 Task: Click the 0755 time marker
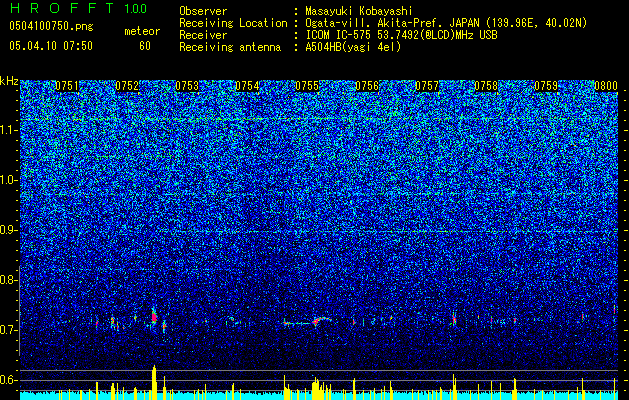[307, 86]
